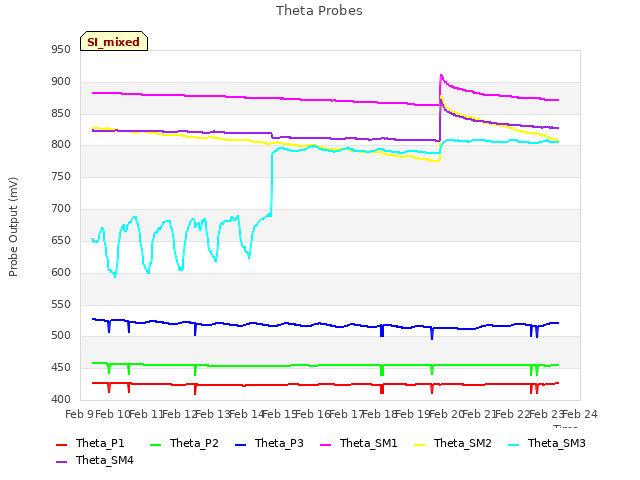The width and height of the screenshot is (640, 480).
Task: Click the 800 y-axis tick label
Action: point(61,145)
